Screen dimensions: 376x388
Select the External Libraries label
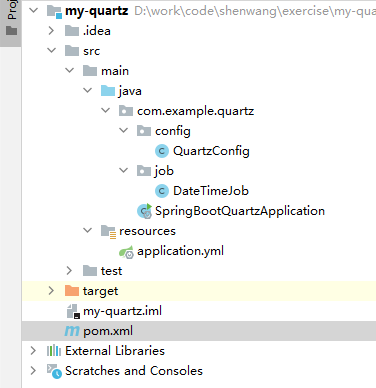[x=115, y=351]
